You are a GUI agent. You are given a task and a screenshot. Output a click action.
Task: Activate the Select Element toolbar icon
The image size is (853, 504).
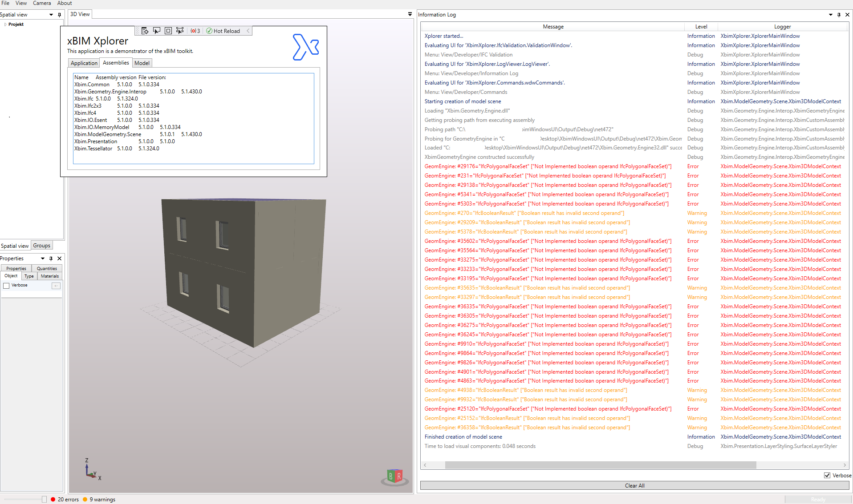click(x=157, y=30)
